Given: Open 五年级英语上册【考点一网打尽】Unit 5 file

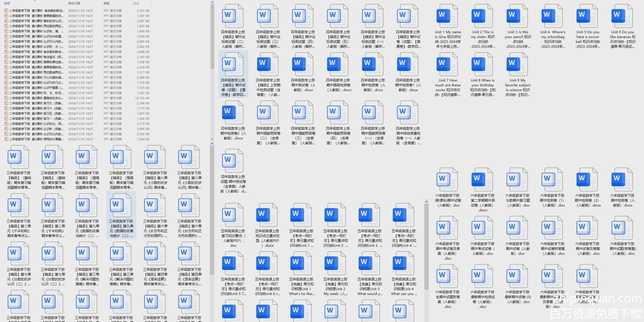Looking at the screenshot, I should pos(233,274).
